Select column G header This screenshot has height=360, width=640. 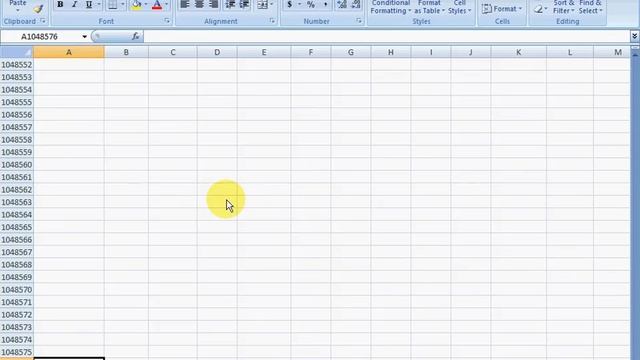351,52
